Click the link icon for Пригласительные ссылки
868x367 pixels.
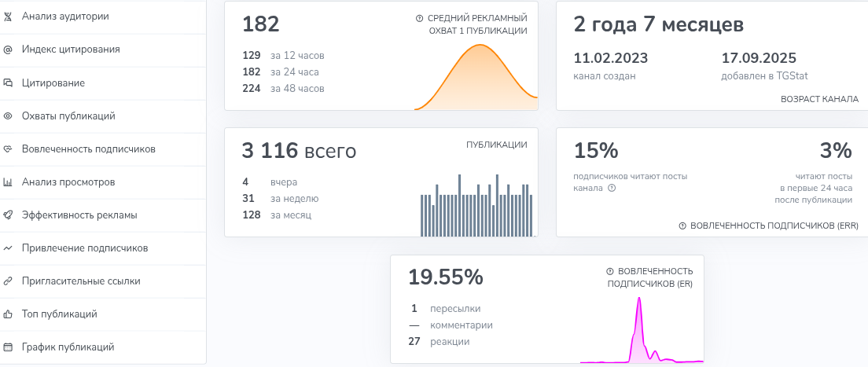[x=8, y=281]
